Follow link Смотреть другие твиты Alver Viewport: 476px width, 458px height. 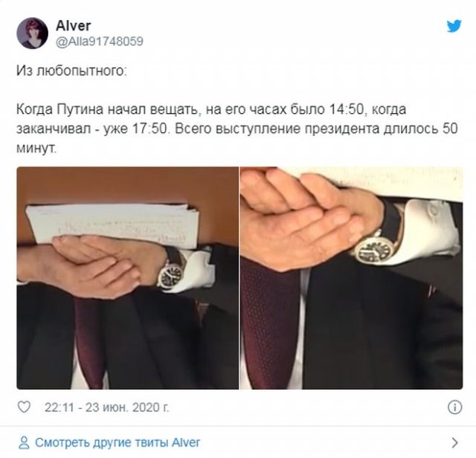click(x=118, y=443)
